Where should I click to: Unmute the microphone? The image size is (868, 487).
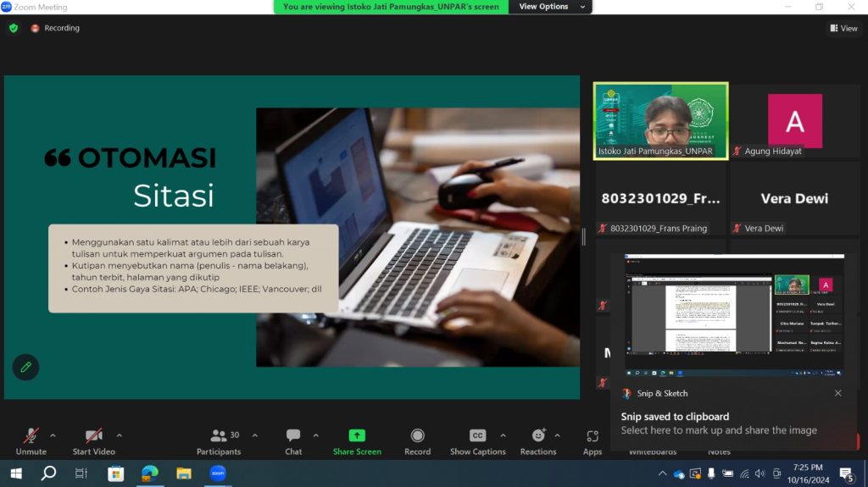(x=31, y=441)
